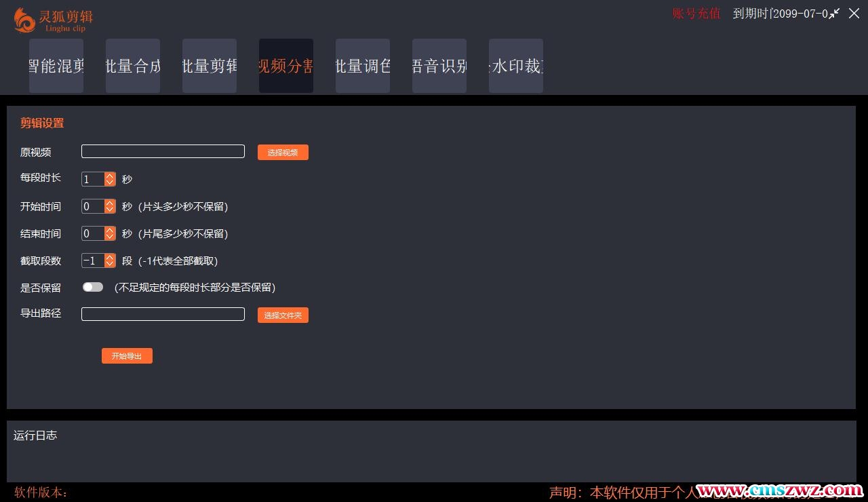
Task: Decrease 开始时间 using the down arrow
Action: 110,210
